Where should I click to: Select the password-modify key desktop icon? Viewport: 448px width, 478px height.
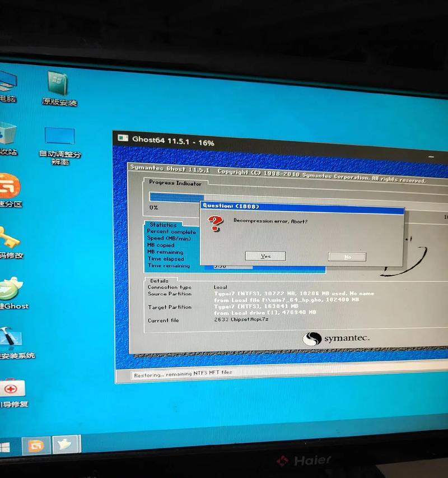coord(11,242)
